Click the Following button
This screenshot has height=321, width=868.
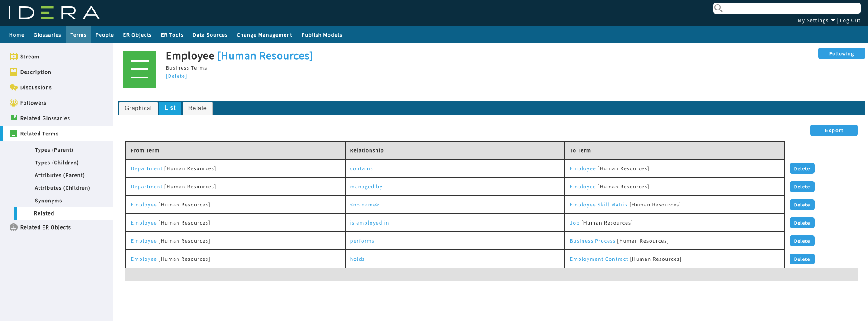point(841,53)
